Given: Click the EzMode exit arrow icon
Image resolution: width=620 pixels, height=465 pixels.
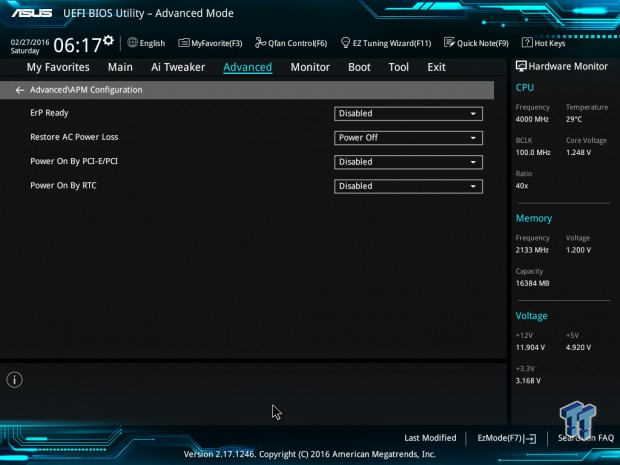Looking at the screenshot, I should click(x=530, y=439).
